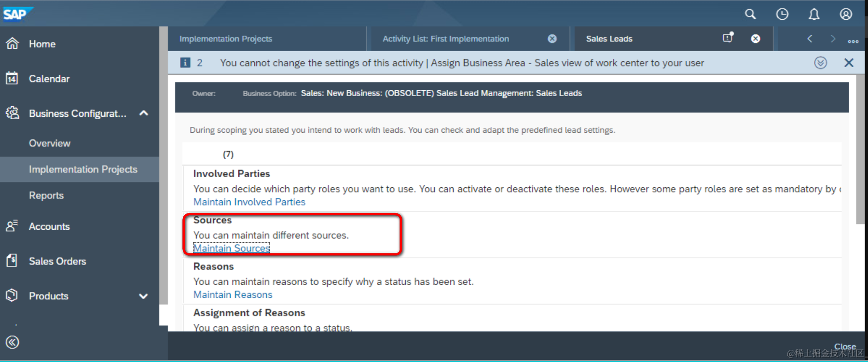Collapse the navigation sidebar with double-arrow icon

(13, 342)
